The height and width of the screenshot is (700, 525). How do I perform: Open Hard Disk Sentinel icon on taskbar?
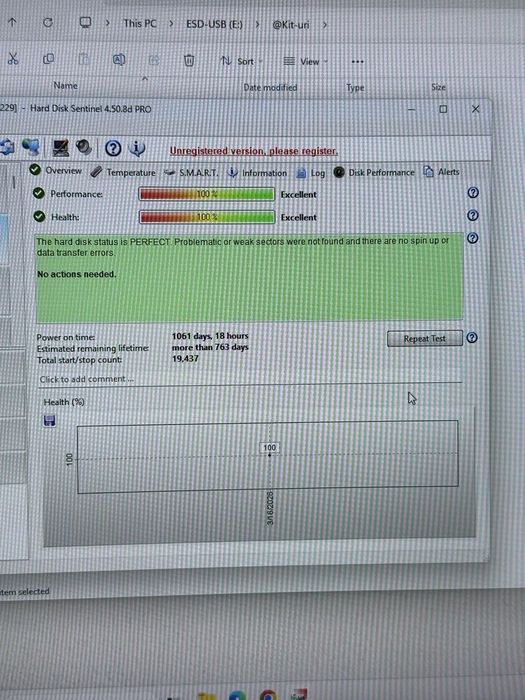299,694
